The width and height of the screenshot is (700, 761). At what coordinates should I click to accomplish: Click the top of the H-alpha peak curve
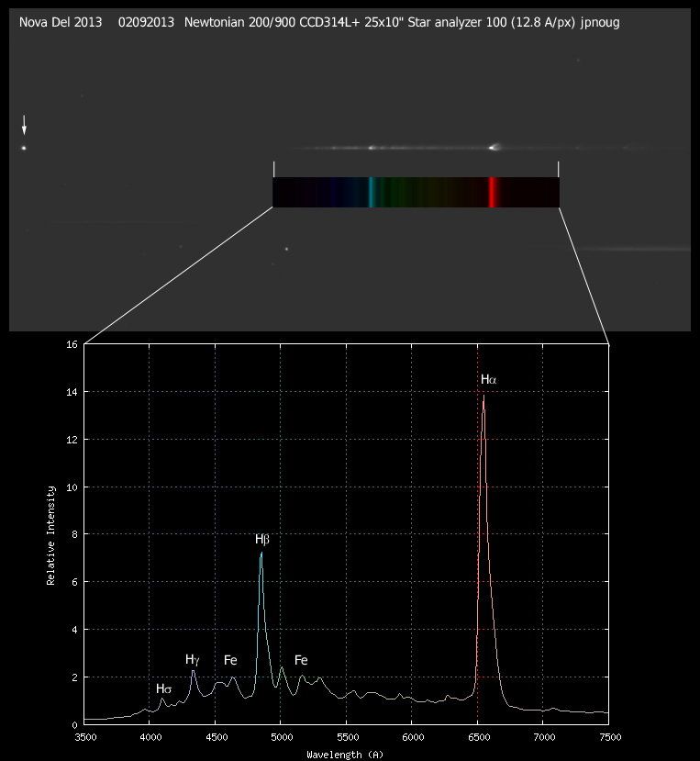click(483, 396)
